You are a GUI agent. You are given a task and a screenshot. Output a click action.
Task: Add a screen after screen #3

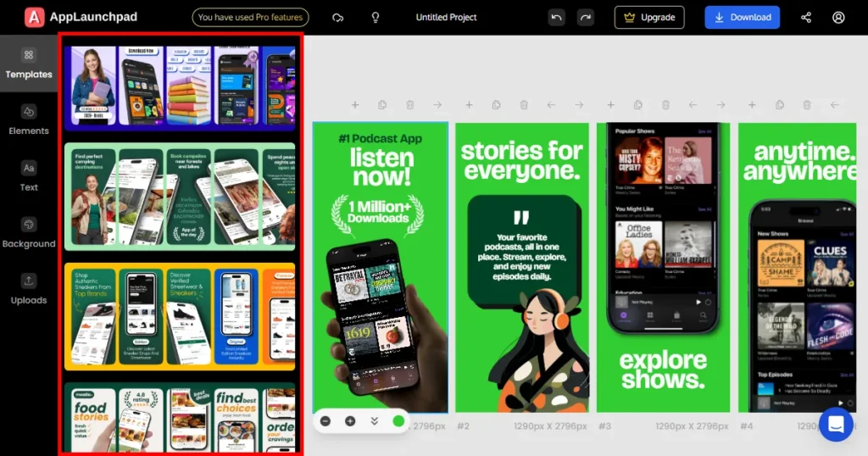610,104
